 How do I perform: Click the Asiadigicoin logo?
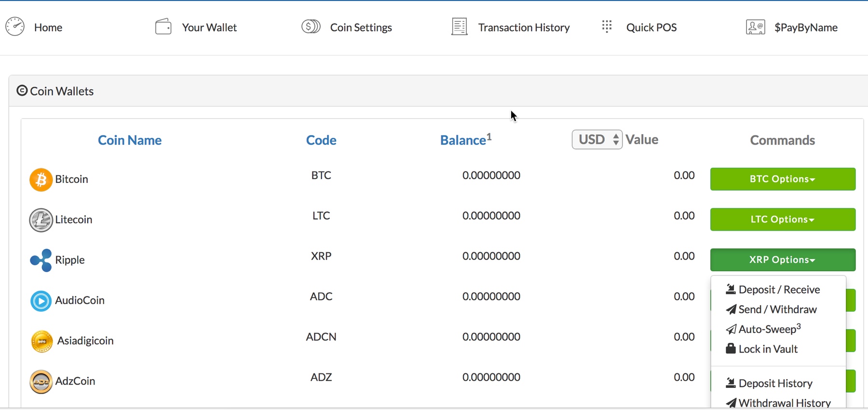coord(42,342)
